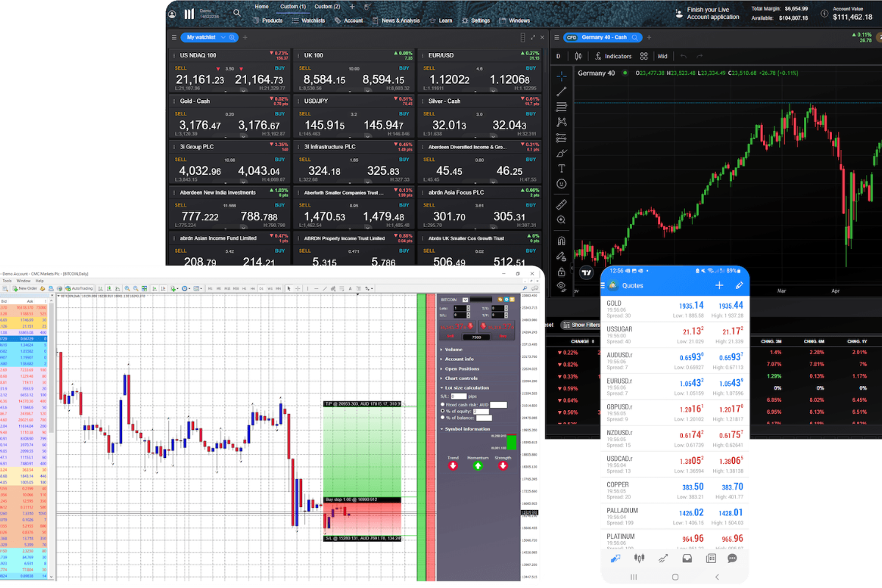Edit the mobile Quotes list with the pencil icon
Image resolution: width=882 pixels, height=588 pixels.
click(739, 285)
